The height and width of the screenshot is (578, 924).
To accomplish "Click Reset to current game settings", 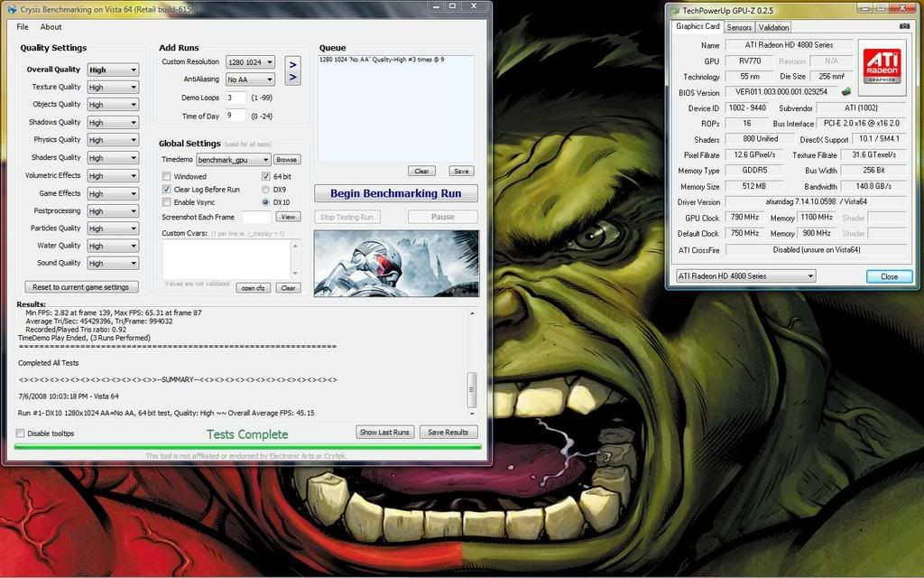I will [x=80, y=287].
